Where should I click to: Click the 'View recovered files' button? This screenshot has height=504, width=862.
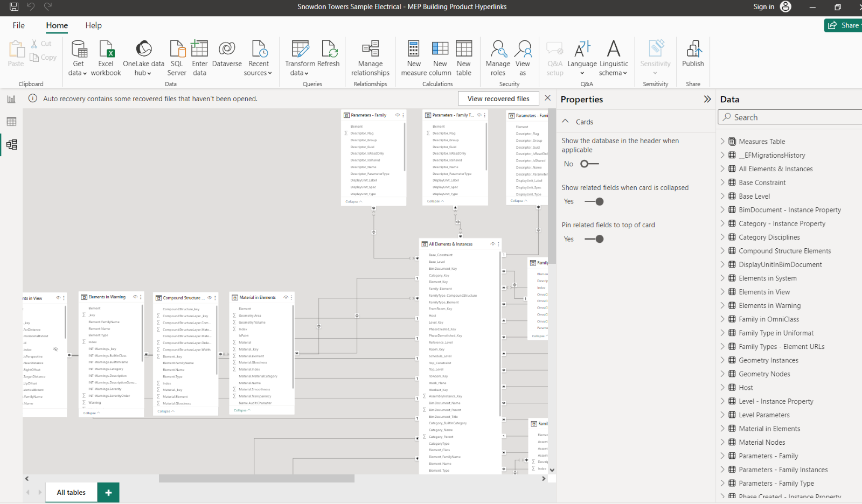[498, 98]
